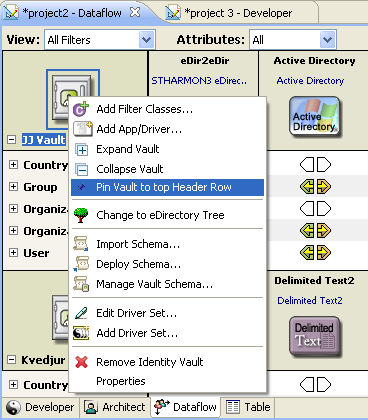Image resolution: width=368 pixels, height=420 pixels.
Task: Collapse the JJ Vault section
Action: tap(11, 140)
